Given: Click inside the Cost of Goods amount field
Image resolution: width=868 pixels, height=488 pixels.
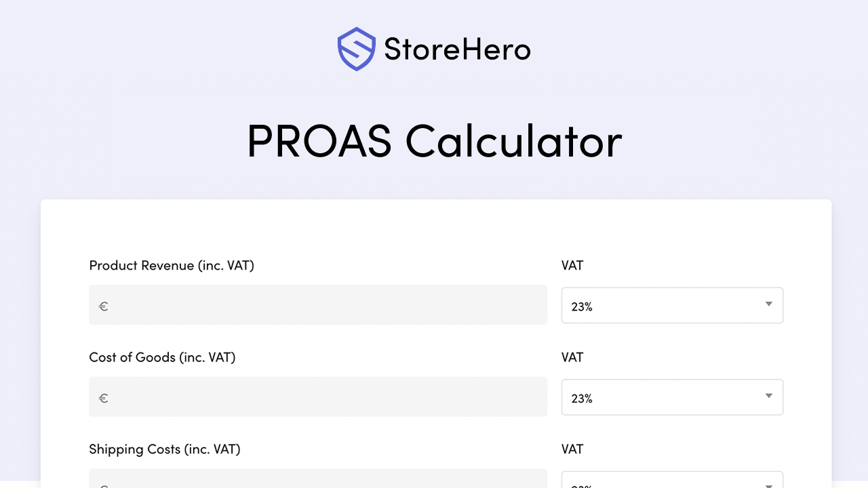Looking at the screenshot, I should click(x=317, y=396).
